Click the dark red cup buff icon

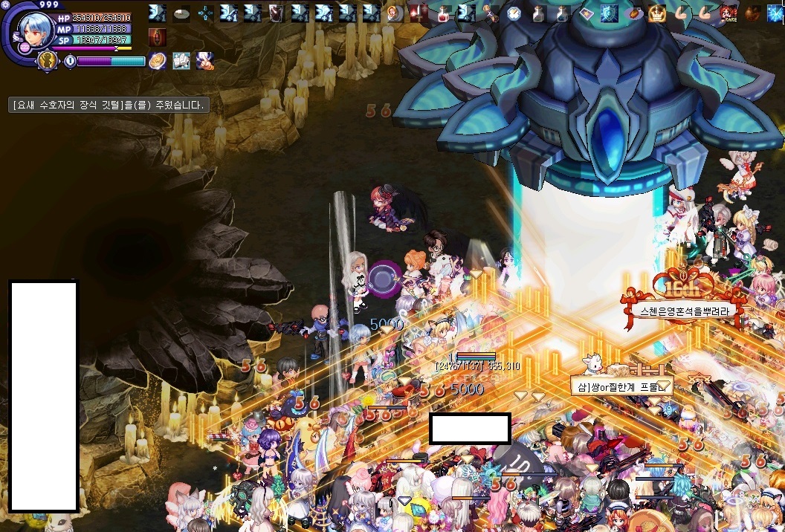pyautogui.click(x=277, y=14)
